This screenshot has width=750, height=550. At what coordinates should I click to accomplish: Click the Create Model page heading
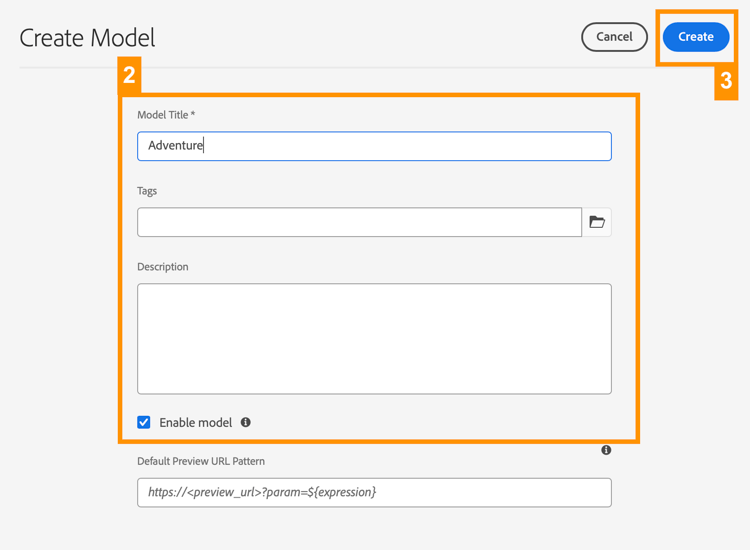(87, 38)
